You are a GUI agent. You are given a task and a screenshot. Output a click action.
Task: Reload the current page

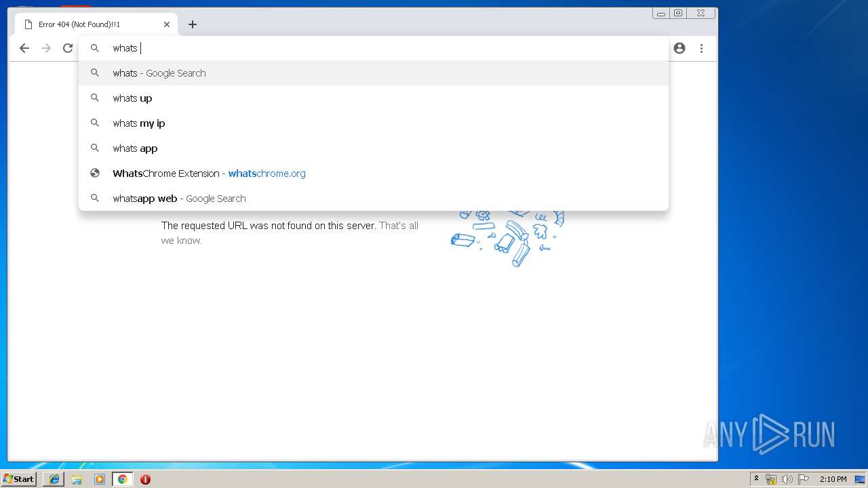pos(68,48)
